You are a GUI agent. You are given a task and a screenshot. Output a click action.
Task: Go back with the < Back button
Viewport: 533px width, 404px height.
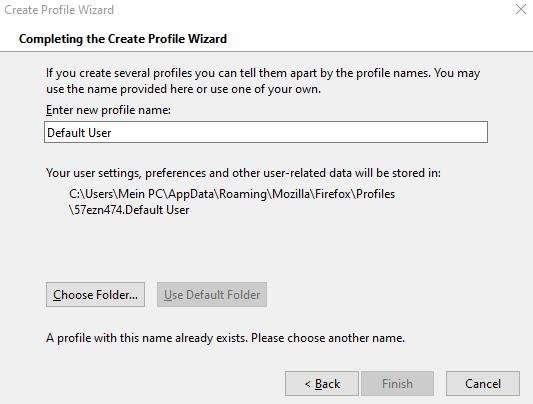(x=322, y=384)
